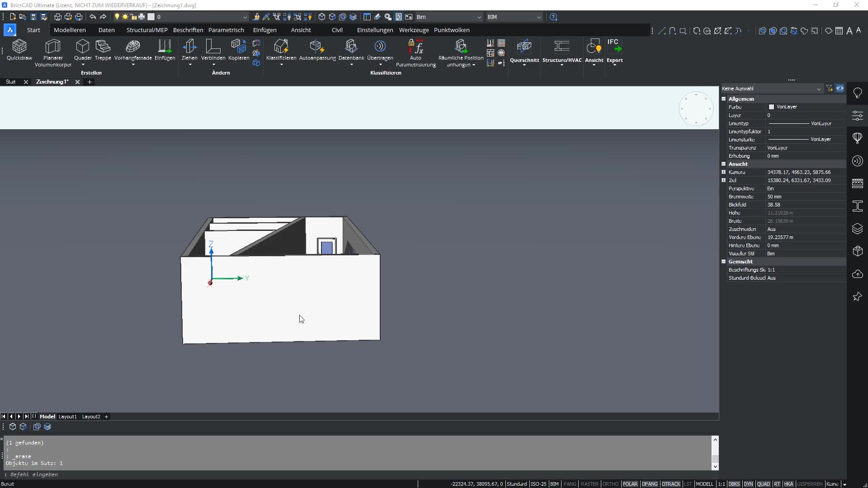Open the Structural/MEP ribbon tab
This screenshot has width=868, height=488.
(147, 30)
